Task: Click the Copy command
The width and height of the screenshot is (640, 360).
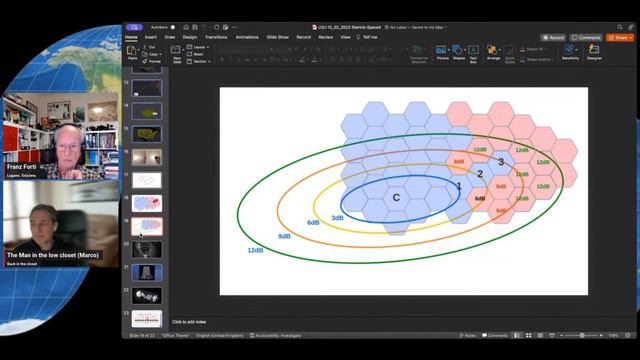Action: point(151,54)
